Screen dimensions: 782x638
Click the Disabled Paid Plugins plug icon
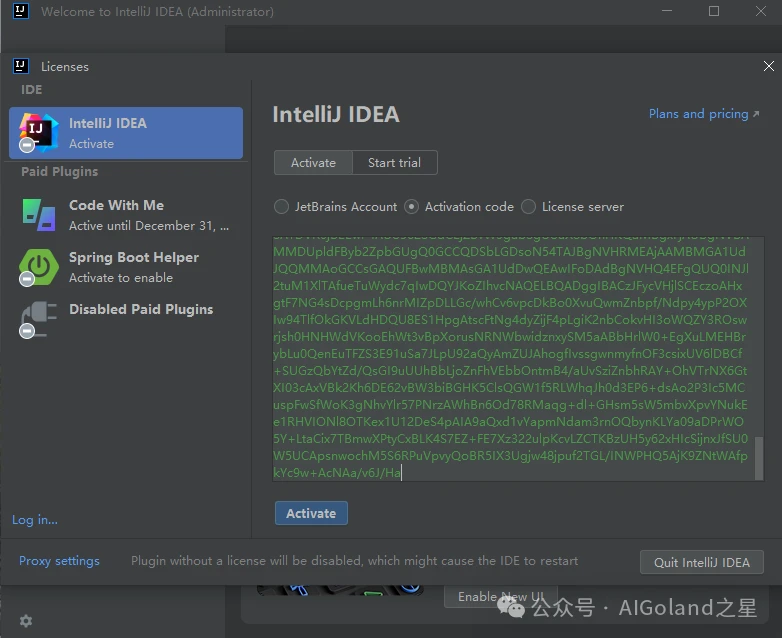coord(38,319)
